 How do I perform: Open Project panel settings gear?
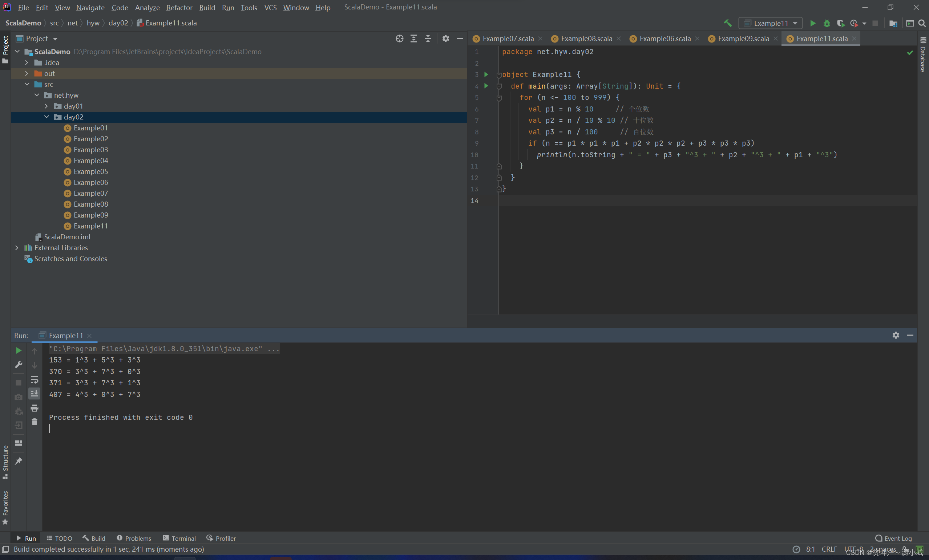(x=446, y=38)
